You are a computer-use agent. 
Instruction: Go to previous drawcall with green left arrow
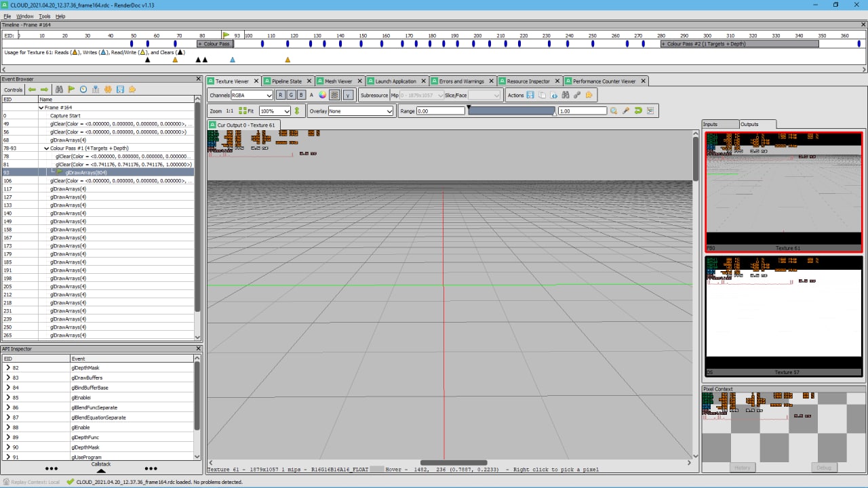[x=32, y=89]
